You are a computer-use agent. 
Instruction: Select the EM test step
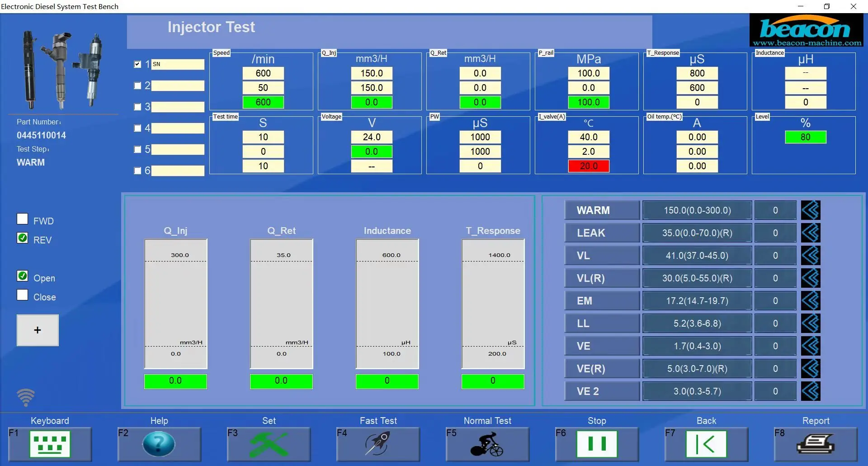[x=602, y=301]
